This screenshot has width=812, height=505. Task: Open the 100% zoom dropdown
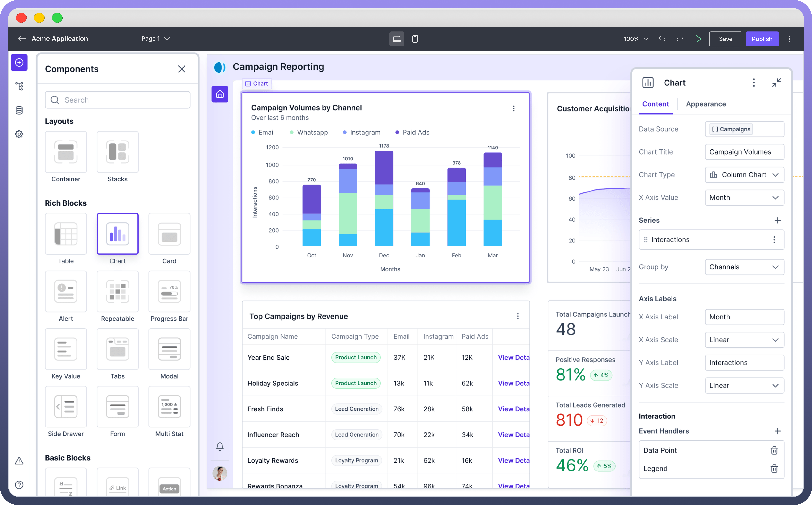click(x=636, y=39)
